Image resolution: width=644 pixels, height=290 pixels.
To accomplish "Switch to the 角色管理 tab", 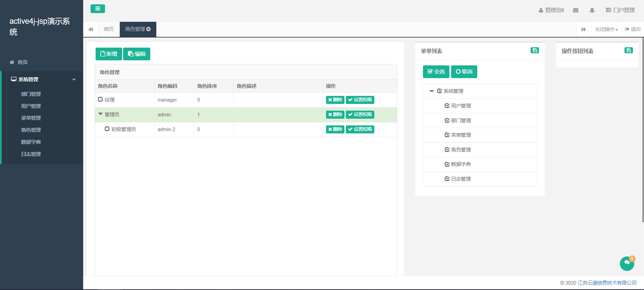I will point(135,29).
